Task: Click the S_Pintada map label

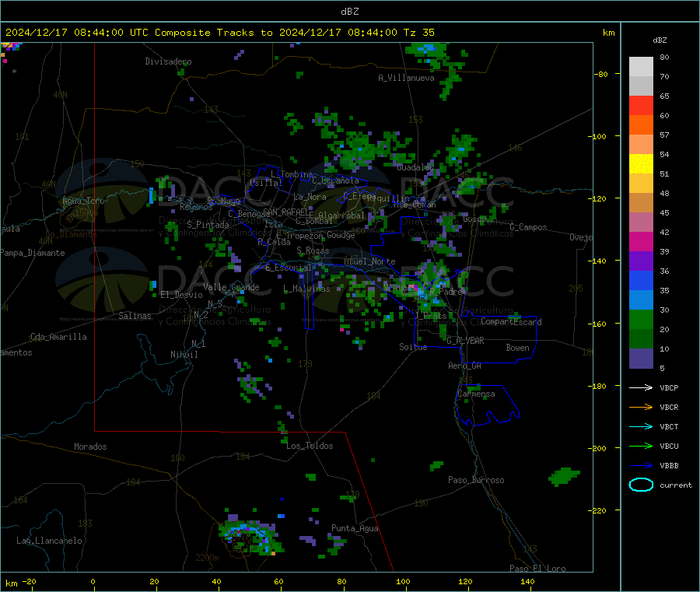Action: pyautogui.click(x=208, y=225)
